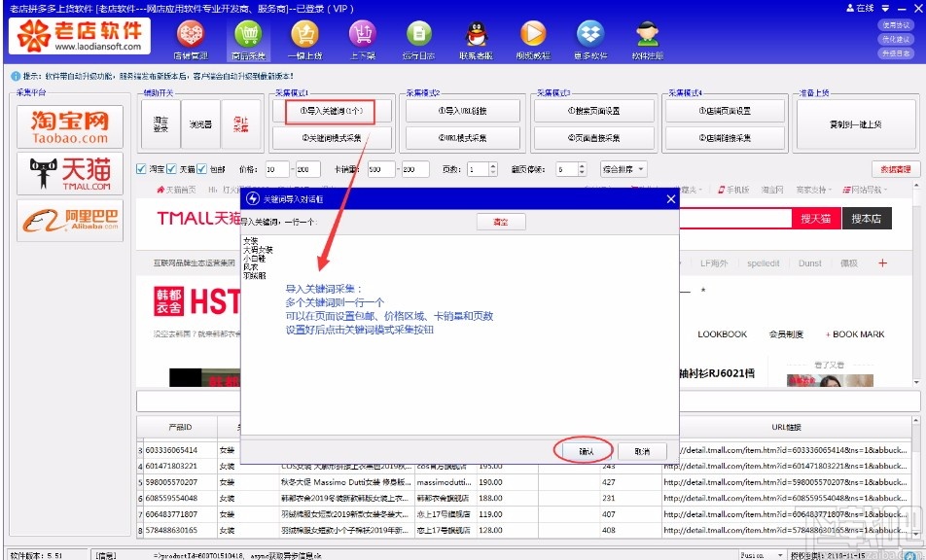Screen dimensions: 926x560
Task: Select the 淘宝网 platform logo
Action: click(x=70, y=124)
